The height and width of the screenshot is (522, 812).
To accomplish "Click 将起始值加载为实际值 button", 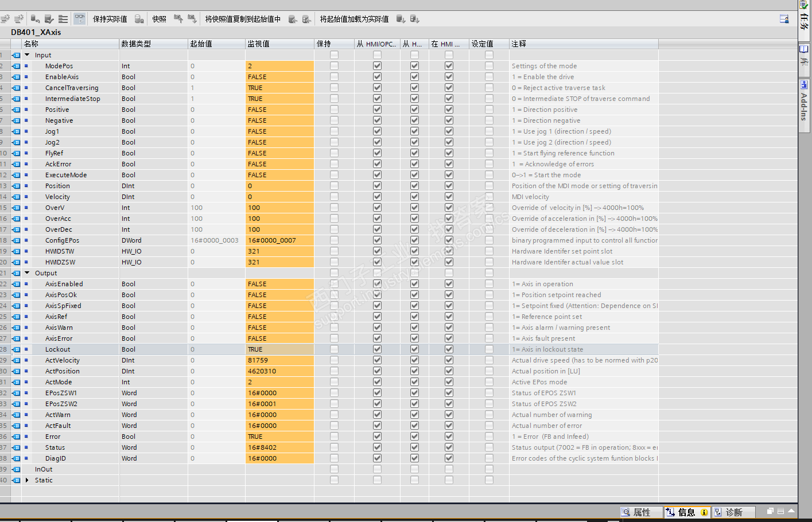I will [x=354, y=19].
